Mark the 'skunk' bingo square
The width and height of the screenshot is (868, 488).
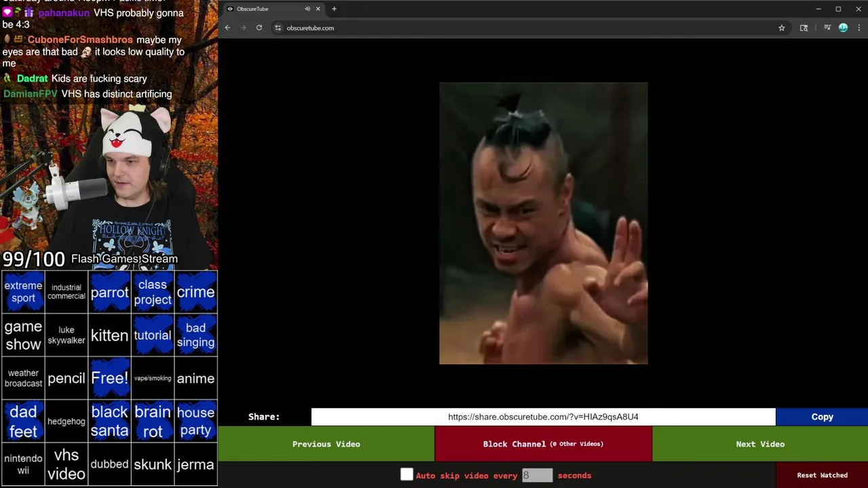tap(153, 464)
